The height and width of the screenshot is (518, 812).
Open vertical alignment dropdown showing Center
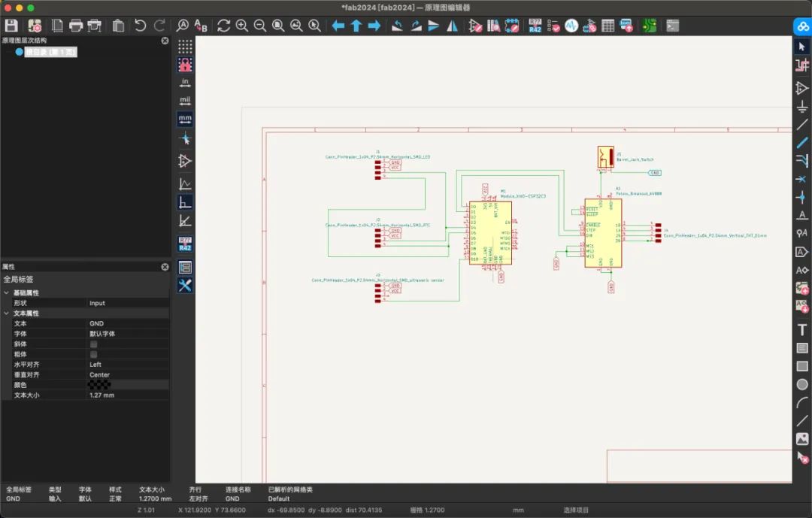click(x=127, y=375)
